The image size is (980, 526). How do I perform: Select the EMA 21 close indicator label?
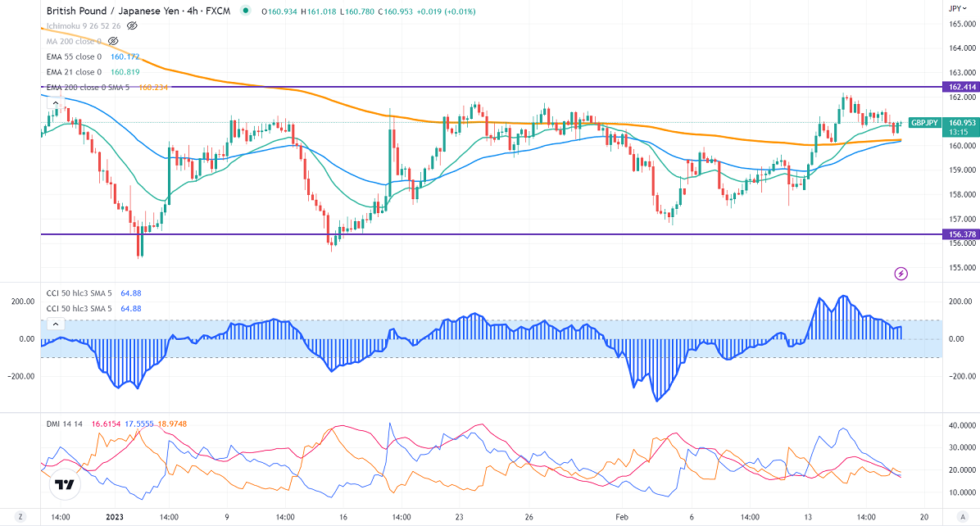(x=73, y=72)
